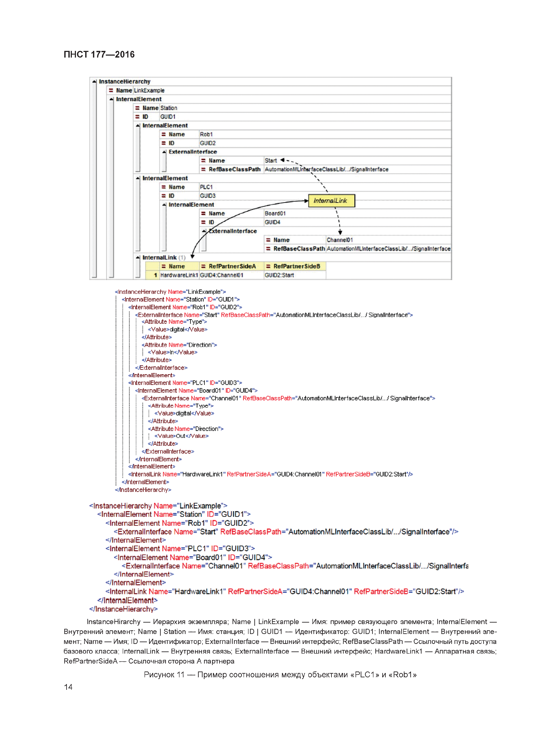This screenshot has width=535, height=756.
Task: Select row number 1 in InternalLink table
Action: (x=153, y=275)
